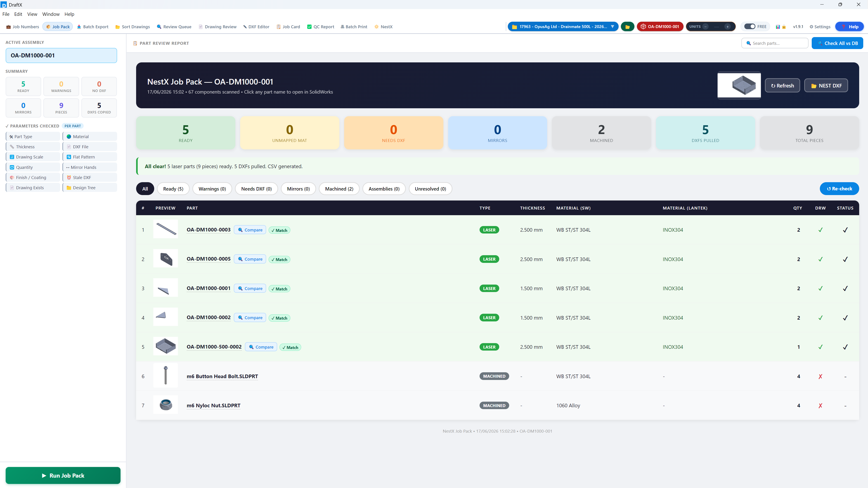Open the Review Queue
This screenshot has width=868, height=488.
tap(174, 27)
